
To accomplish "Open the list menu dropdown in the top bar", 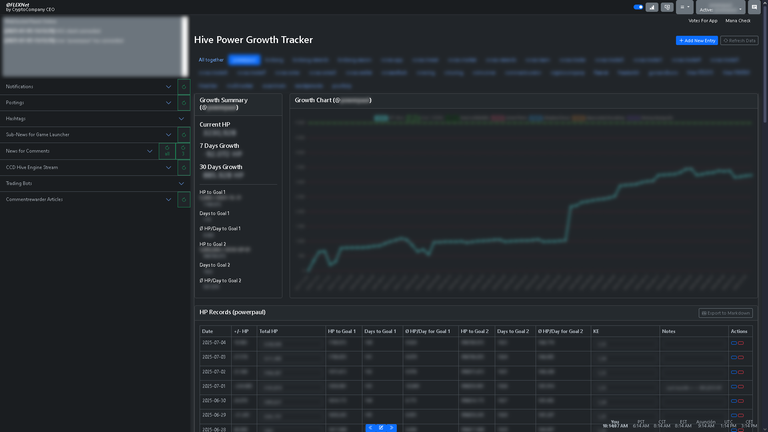I will click(684, 7).
